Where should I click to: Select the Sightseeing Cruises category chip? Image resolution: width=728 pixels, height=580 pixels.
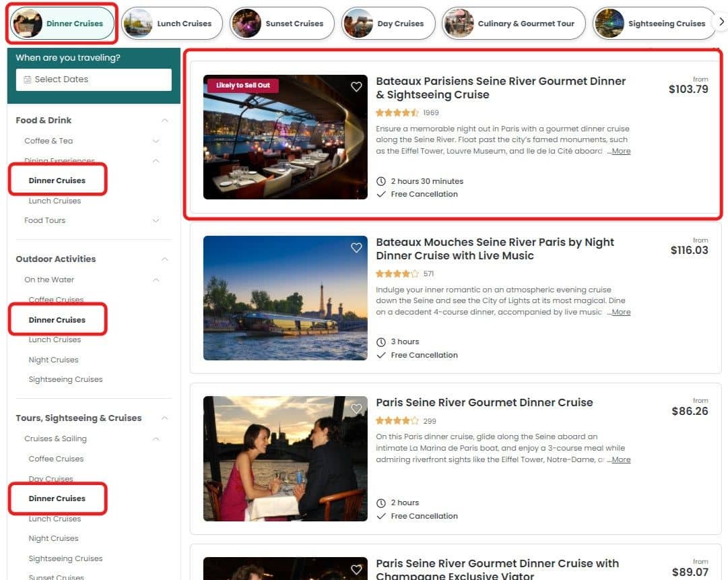(655, 23)
